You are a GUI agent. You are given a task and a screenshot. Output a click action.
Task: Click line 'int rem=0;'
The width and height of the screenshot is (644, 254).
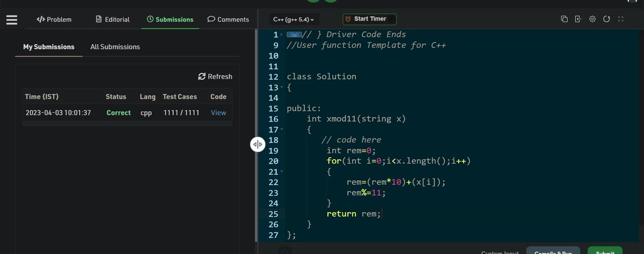click(x=352, y=151)
